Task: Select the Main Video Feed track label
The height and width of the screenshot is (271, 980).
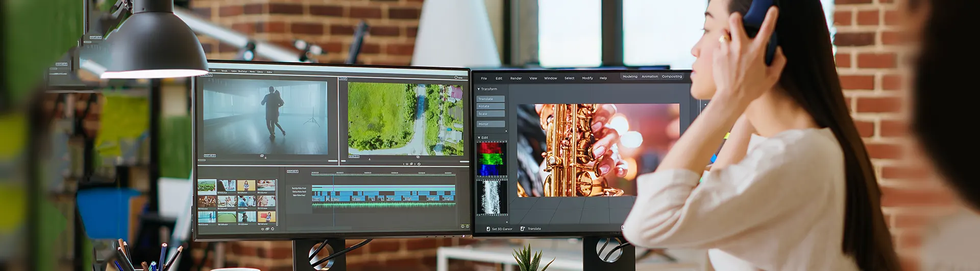Action: click(x=299, y=195)
